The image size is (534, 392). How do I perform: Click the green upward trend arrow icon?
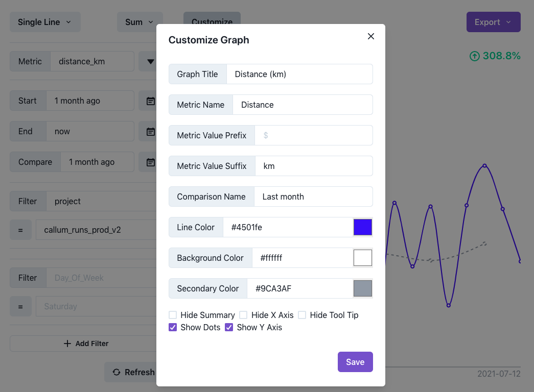pyautogui.click(x=474, y=56)
